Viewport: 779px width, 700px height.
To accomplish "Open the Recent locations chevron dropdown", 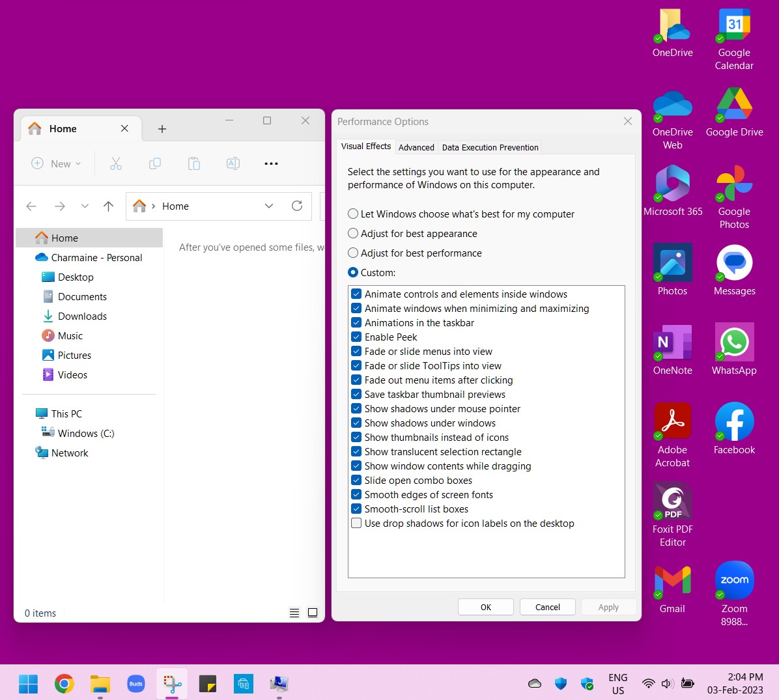I will 85,206.
